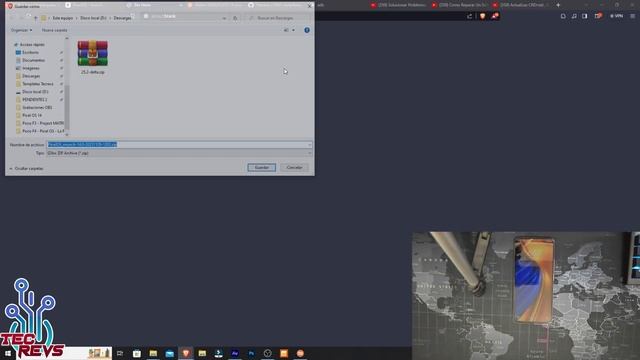Open the browser sidebar panel icon
This screenshot has width=640, height=360.
click(584, 16)
